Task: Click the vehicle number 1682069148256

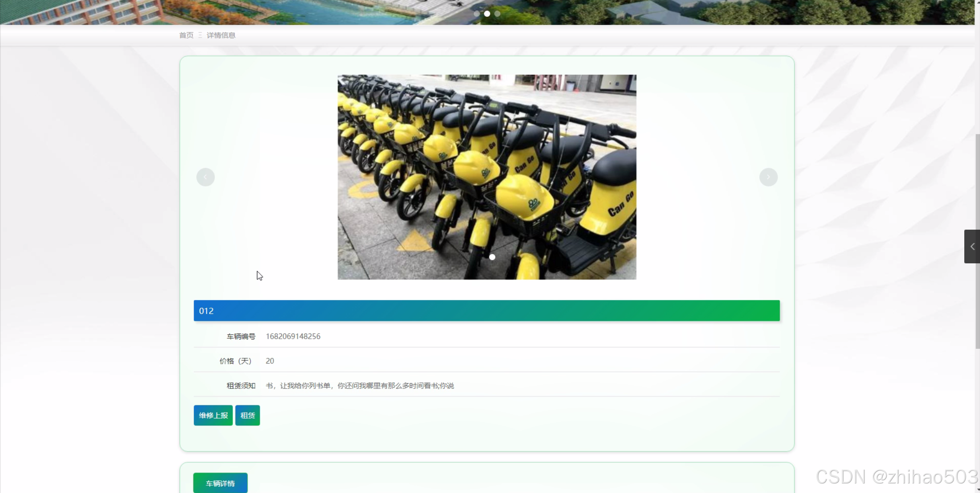Action: pyautogui.click(x=293, y=336)
